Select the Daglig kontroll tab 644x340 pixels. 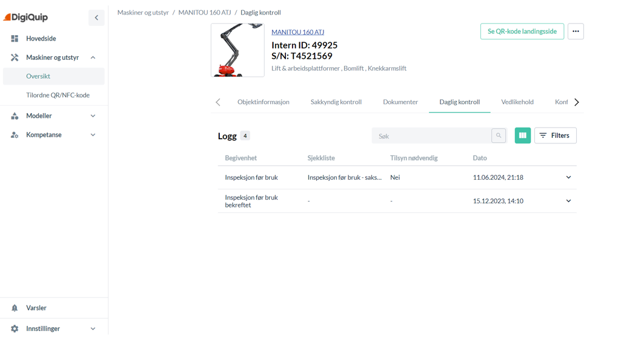[x=460, y=102]
